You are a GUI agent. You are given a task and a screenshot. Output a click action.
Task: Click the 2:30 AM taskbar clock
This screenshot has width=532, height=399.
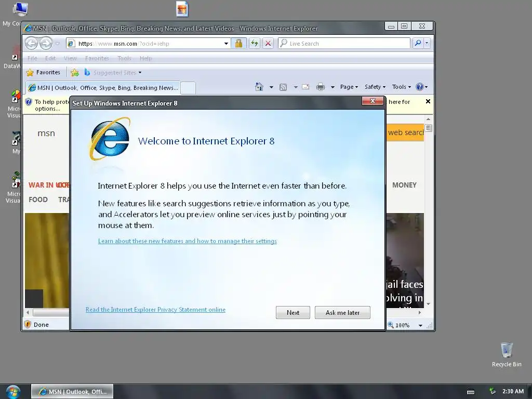pos(513,391)
